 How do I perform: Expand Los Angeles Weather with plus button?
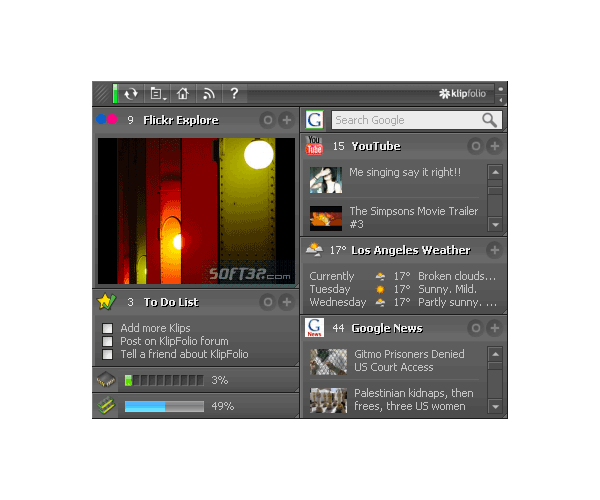coord(494,250)
